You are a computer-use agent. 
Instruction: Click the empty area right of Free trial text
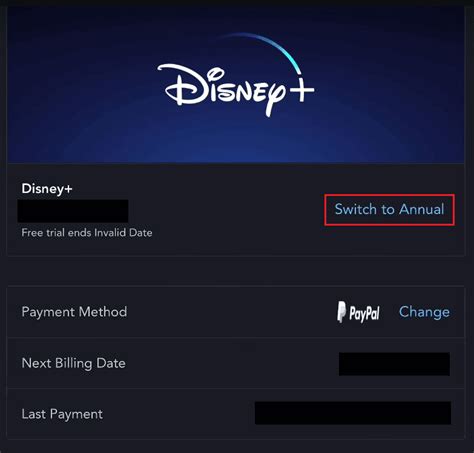233,233
